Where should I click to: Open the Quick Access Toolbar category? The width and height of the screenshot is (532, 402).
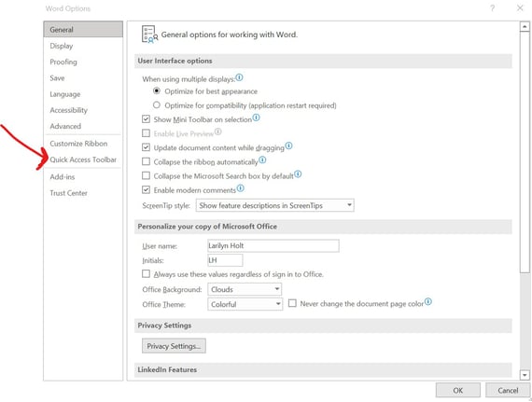[83, 159]
